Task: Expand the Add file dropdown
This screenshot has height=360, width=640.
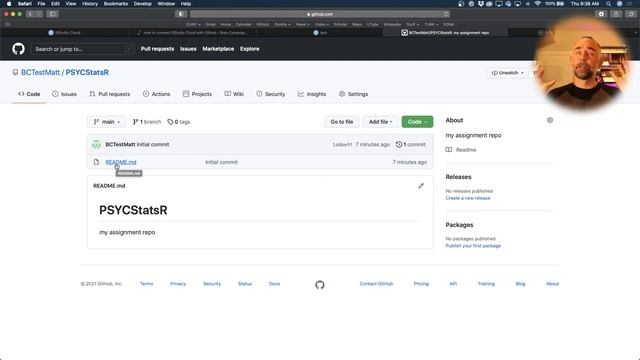Action: [x=380, y=122]
